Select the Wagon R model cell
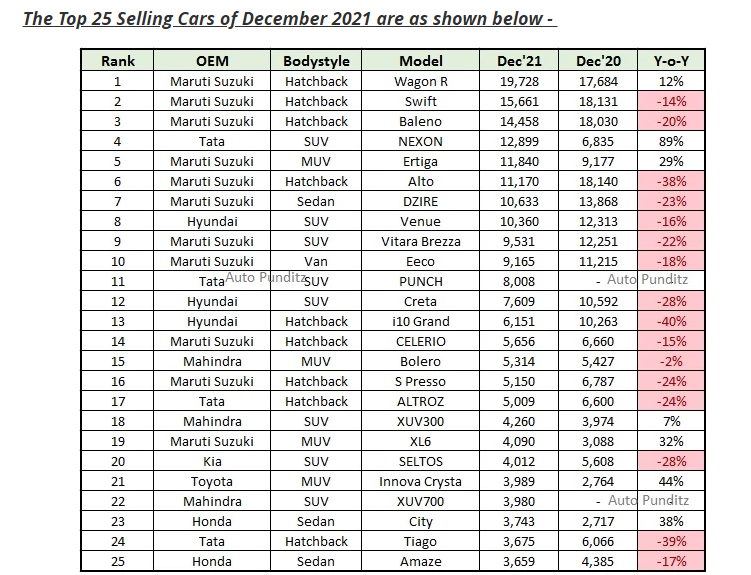Image resolution: width=751 pixels, height=575 pixels. coord(420,81)
